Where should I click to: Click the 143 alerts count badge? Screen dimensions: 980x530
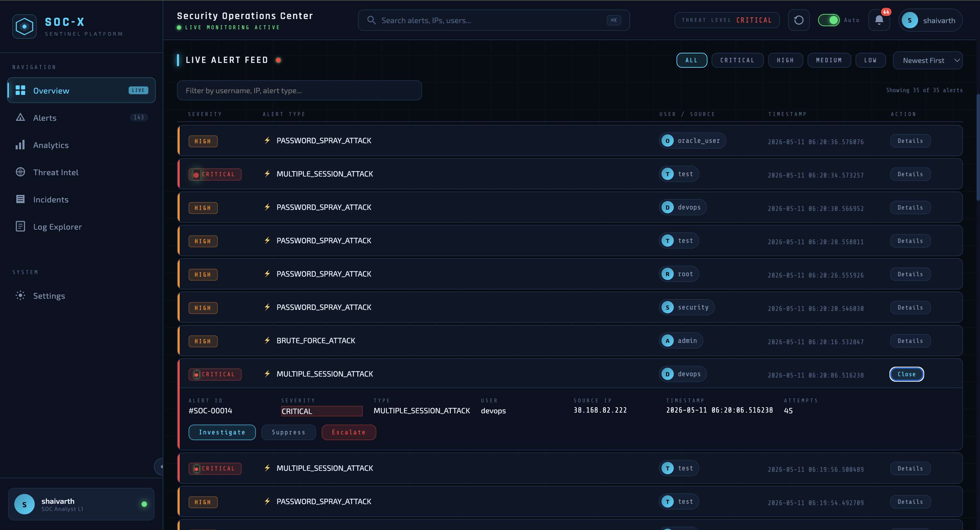click(139, 117)
